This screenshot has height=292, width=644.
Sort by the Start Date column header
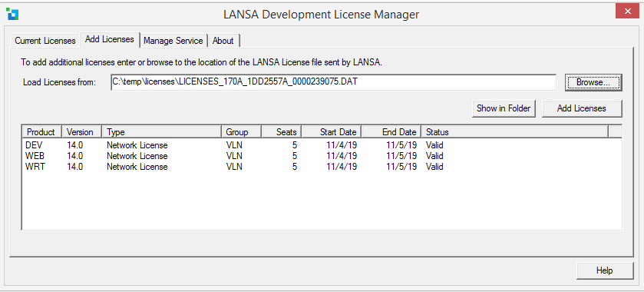pyautogui.click(x=332, y=132)
